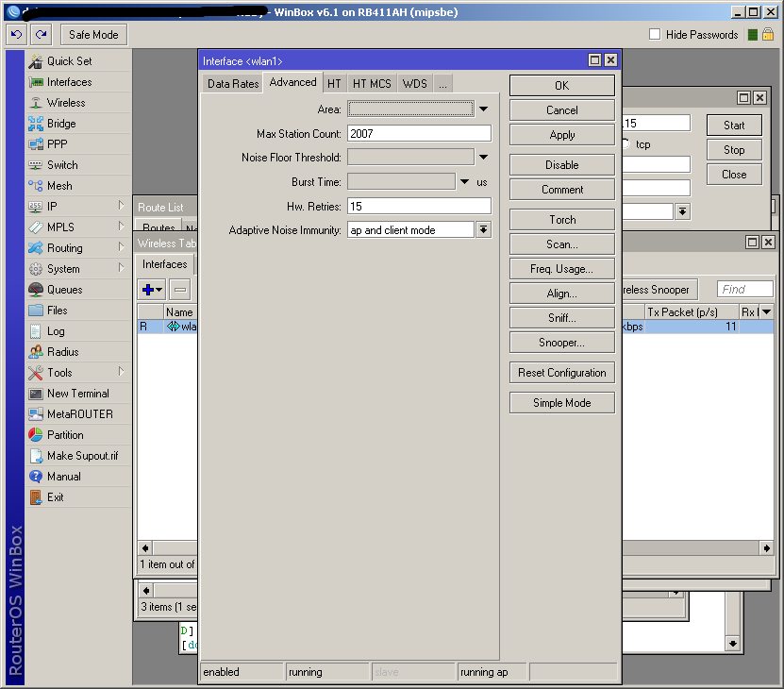Launch New Terminal from sidebar

(78, 394)
